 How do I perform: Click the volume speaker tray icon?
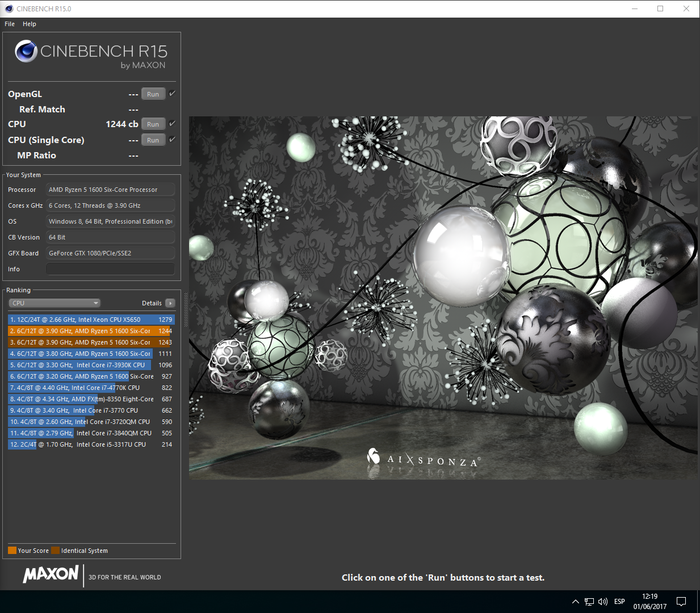[603, 601]
